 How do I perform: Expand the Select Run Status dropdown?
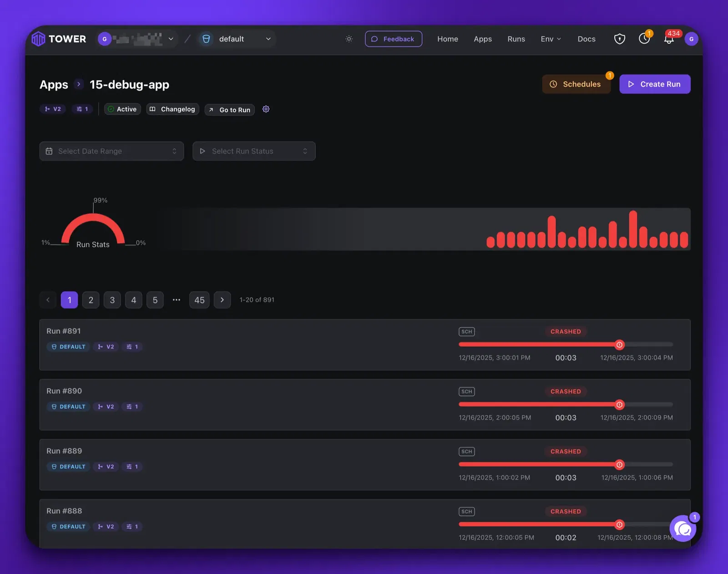click(254, 151)
